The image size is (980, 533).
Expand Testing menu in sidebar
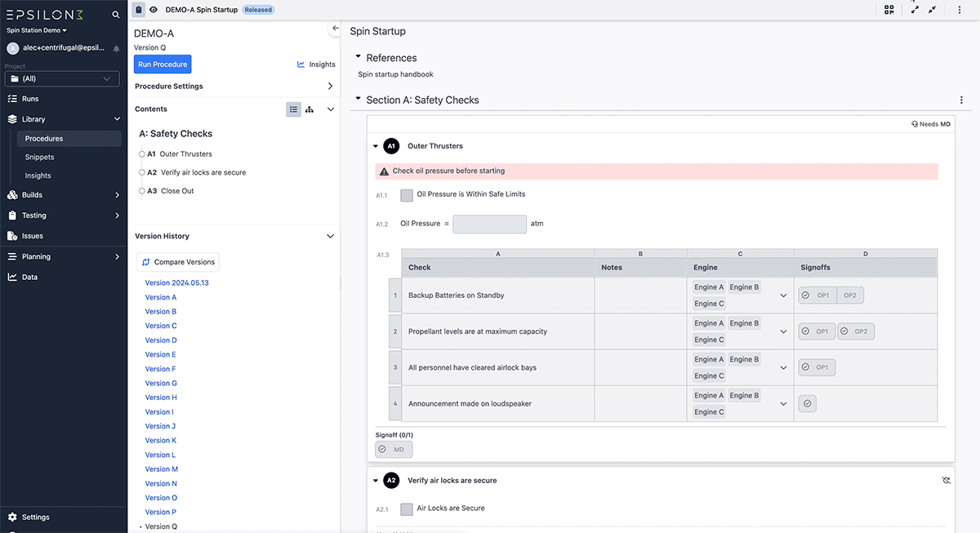point(64,215)
